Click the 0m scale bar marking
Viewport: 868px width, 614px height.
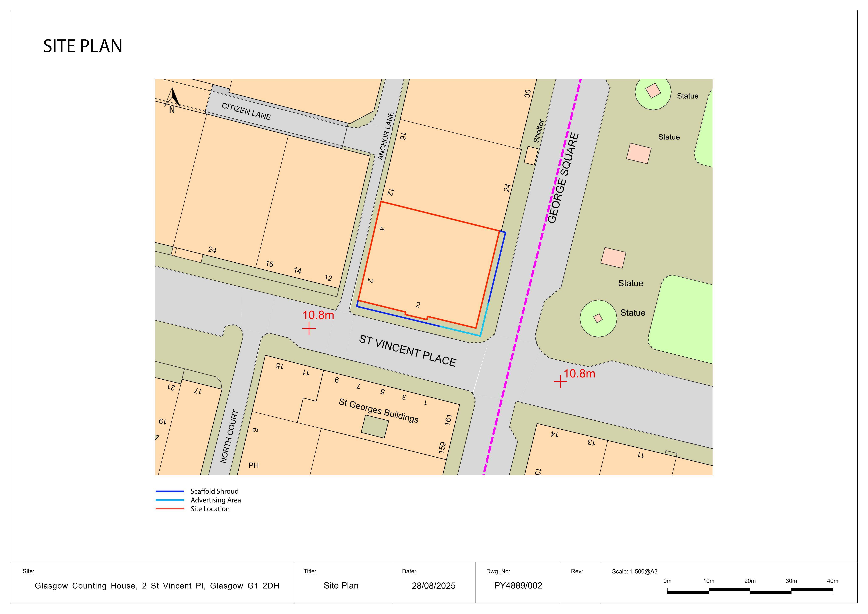667,581
